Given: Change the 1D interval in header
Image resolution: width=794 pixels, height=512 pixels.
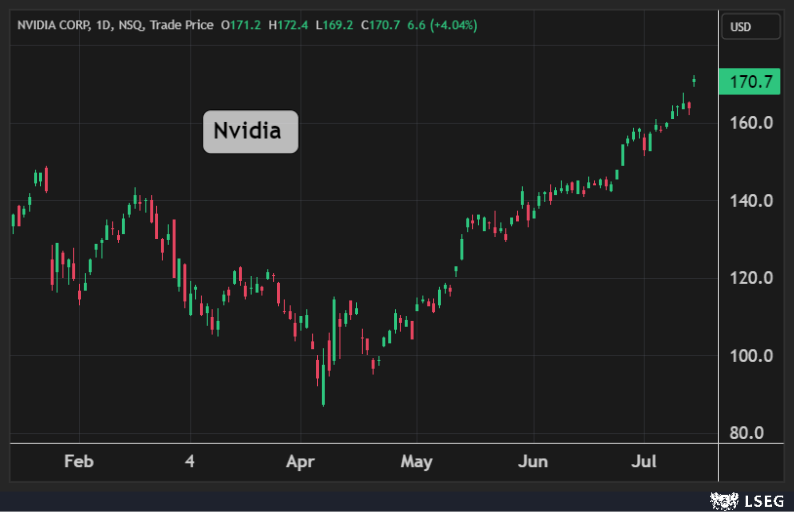Looking at the screenshot, I should pyautogui.click(x=104, y=25).
